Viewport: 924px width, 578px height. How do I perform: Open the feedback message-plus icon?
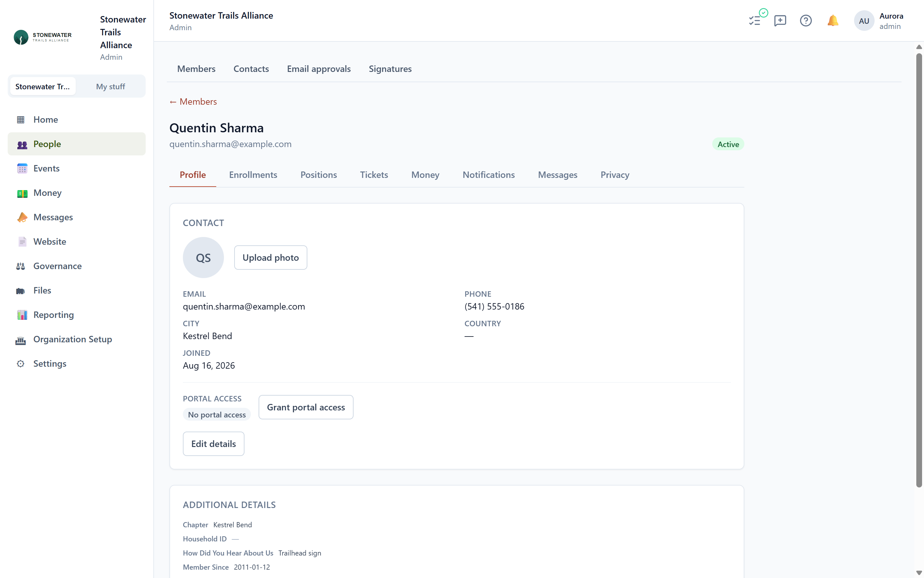[x=780, y=20]
